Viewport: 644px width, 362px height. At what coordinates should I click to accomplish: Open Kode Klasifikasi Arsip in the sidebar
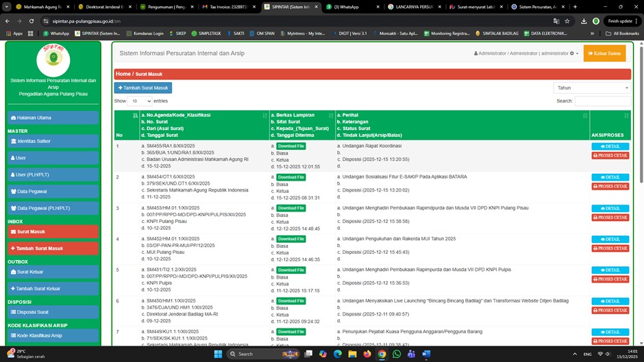coord(53,335)
